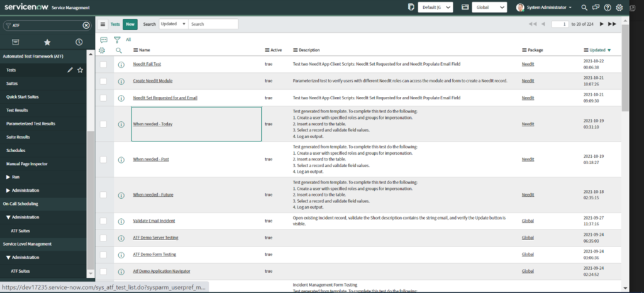Check the When needed - Today row checkbox

[103, 124]
